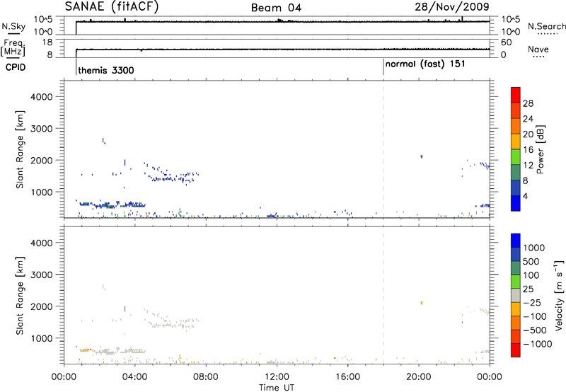The height and width of the screenshot is (392, 566).
Task: Click the '-1000' velocity colorbar tick
Action: tap(537, 344)
